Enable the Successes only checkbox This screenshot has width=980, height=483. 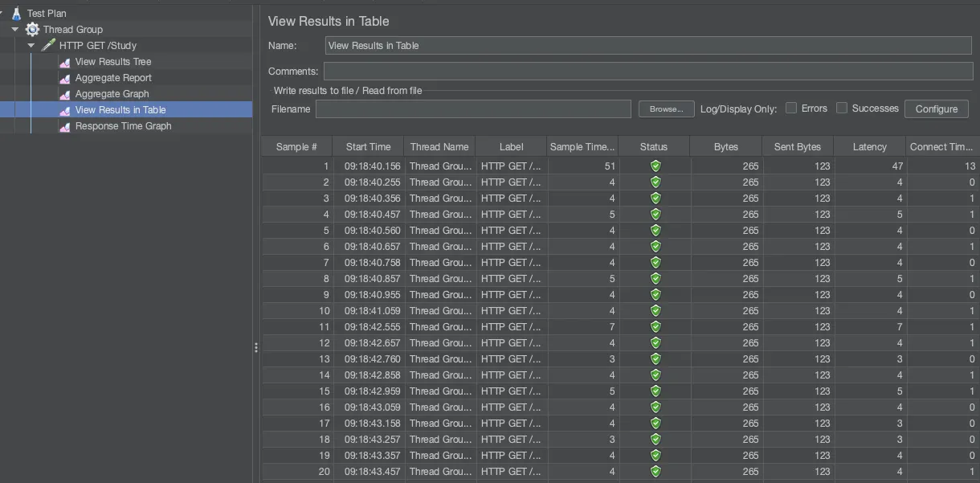click(842, 108)
